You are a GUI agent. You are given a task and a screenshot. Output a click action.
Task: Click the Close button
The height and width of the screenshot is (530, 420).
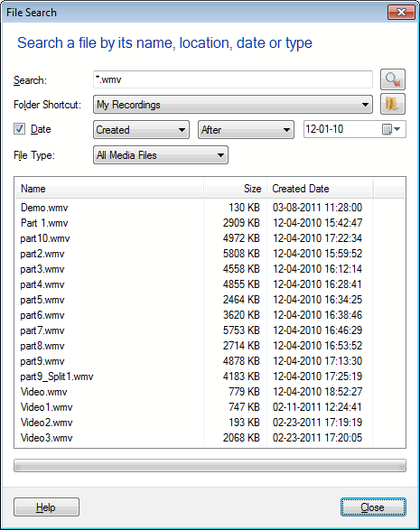pyautogui.click(x=373, y=507)
